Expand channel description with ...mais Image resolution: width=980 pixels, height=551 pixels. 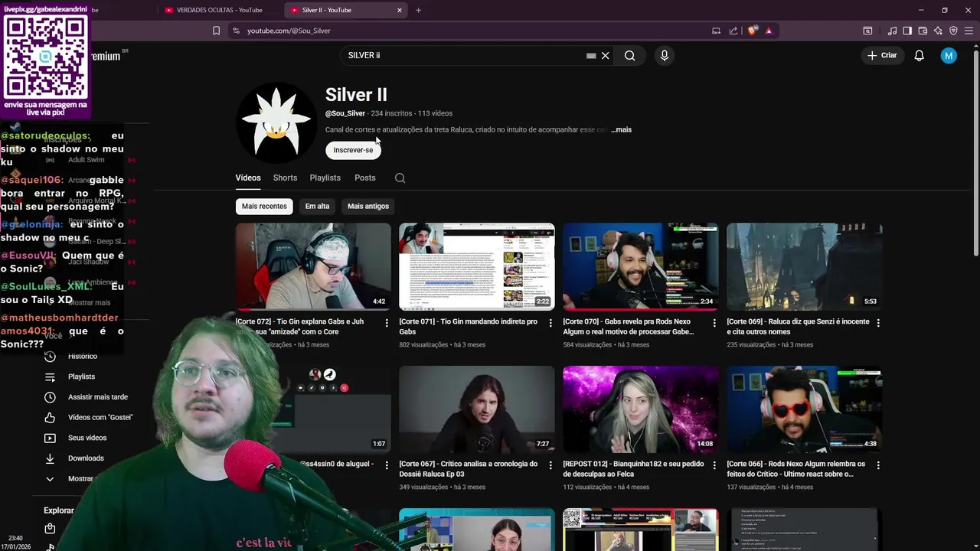click(622, 129)
